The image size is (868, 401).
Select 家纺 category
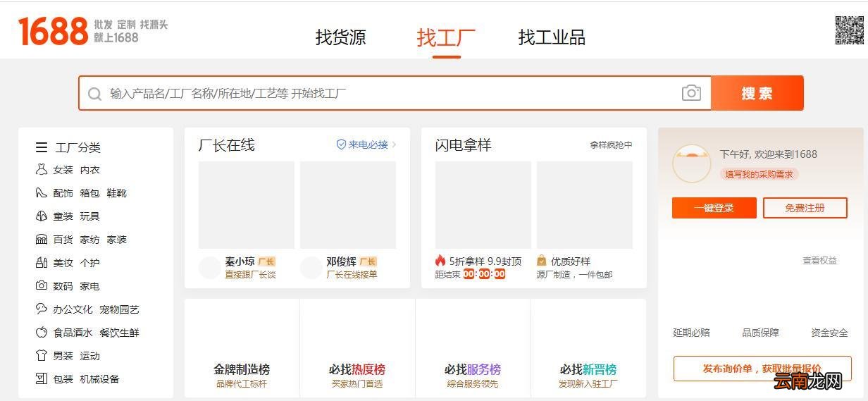(x=90, y=240)
